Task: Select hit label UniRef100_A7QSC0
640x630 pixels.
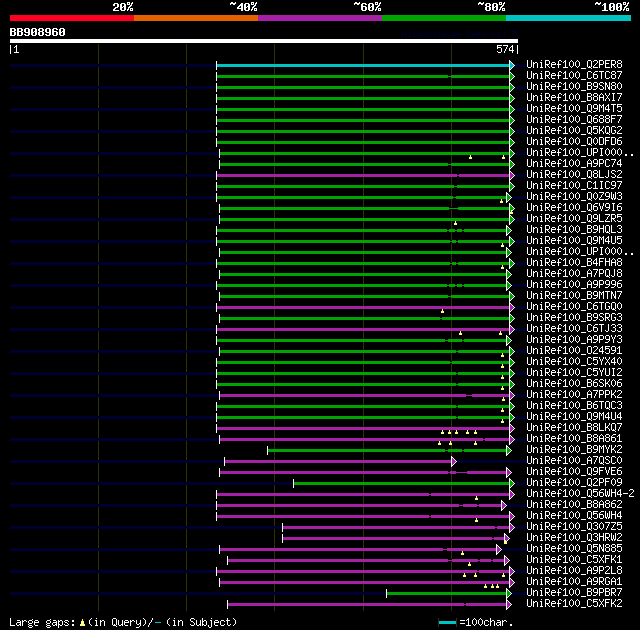Action: 574,461
